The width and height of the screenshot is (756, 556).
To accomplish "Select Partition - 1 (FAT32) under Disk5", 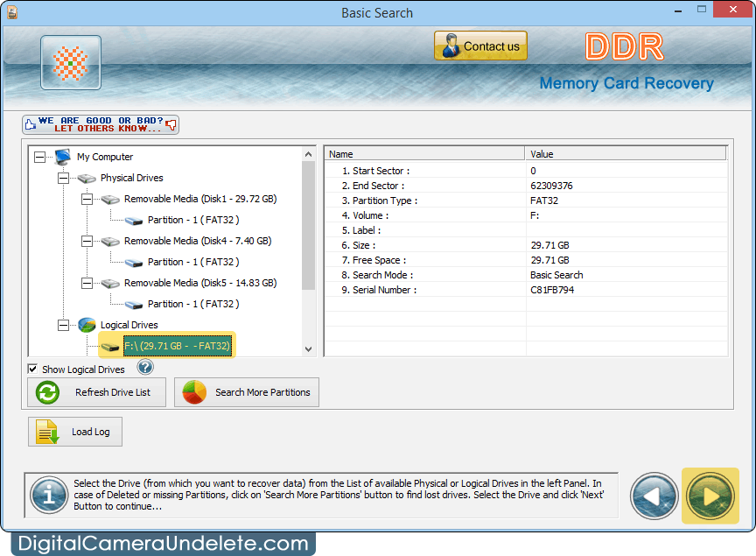I will pyautogui.click(x=193, y=304).
